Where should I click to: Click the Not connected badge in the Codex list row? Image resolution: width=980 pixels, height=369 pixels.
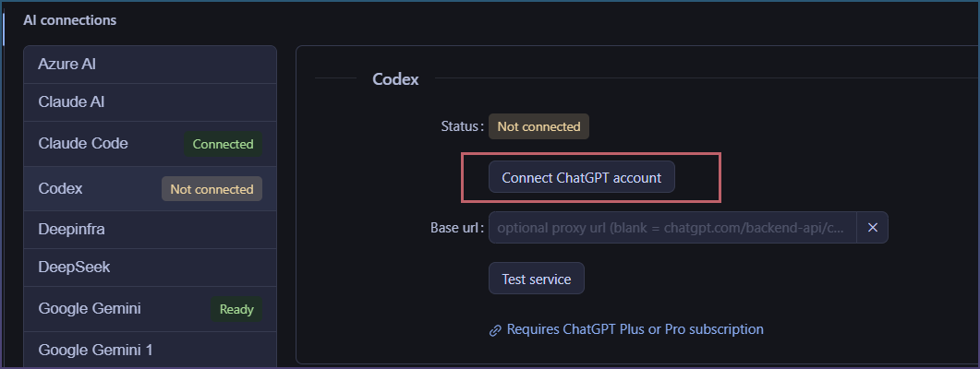tap(212, 189)
